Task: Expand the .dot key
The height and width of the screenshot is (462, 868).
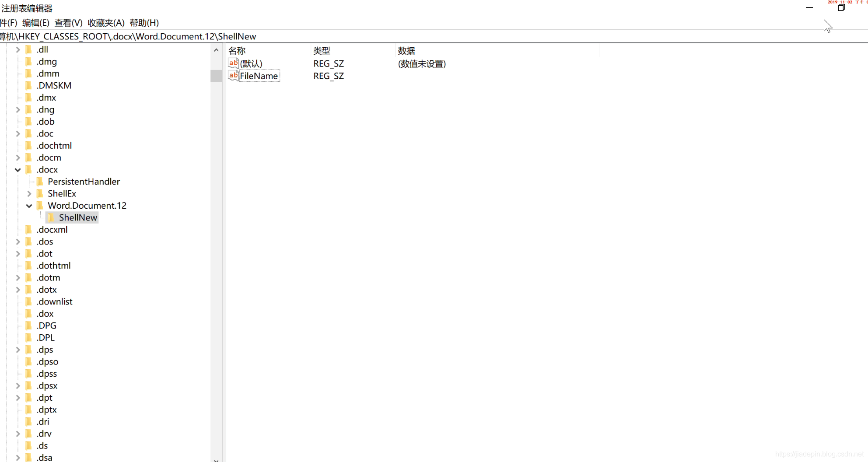Action: [x=18, y=254]
